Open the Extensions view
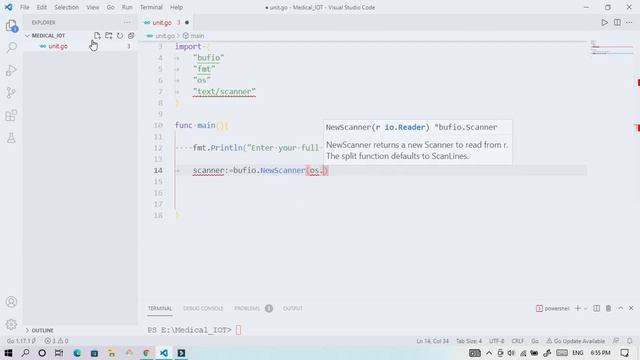 11,116
